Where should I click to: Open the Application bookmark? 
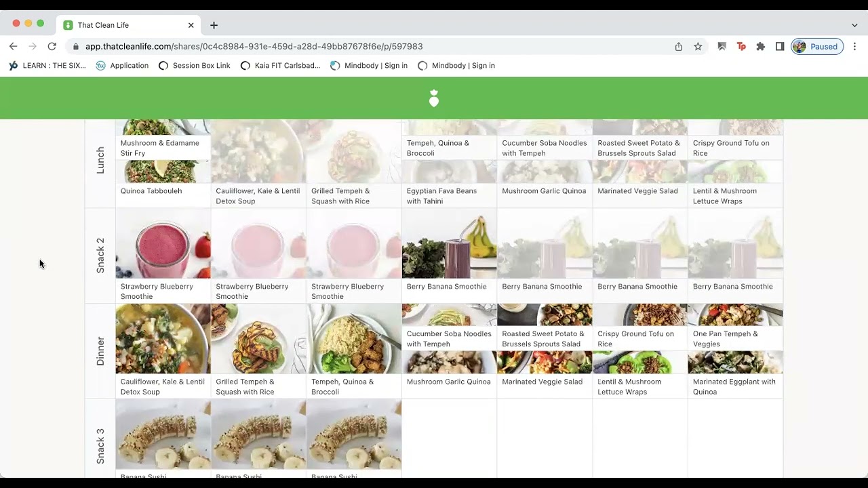tap(122, 66)
